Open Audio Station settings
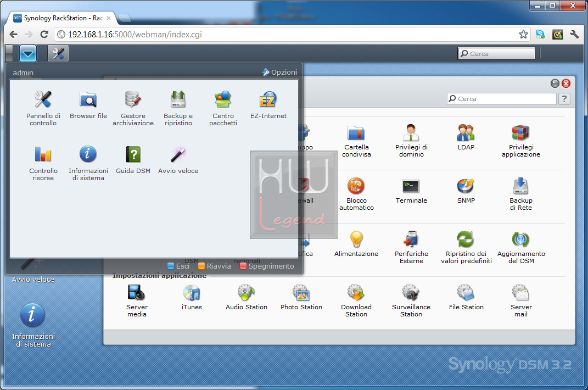The height and width of the screenshot is (390, 588). (247, 297)
